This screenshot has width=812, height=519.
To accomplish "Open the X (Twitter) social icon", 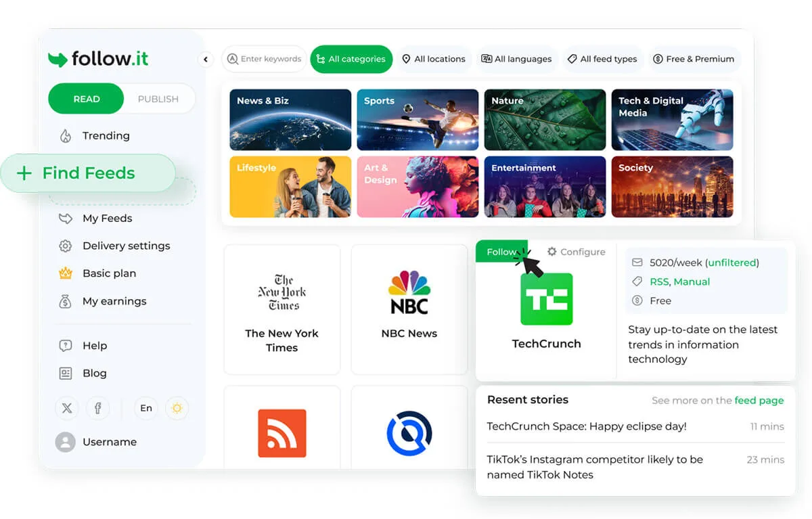I will coord(67,408).
